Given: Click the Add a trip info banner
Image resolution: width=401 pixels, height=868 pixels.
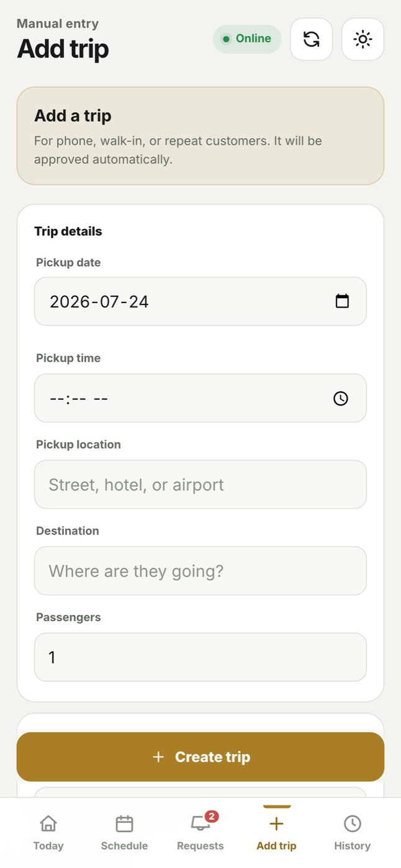Looking at the screenshot, I should coord(200,136).
